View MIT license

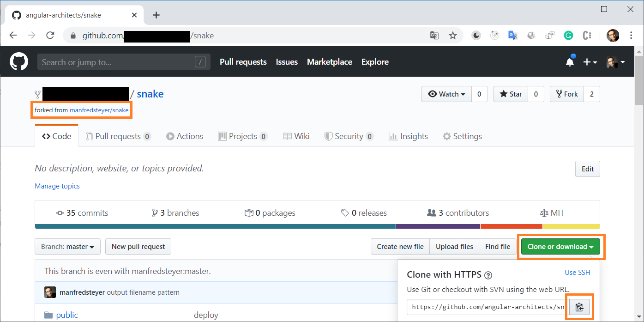552,213
